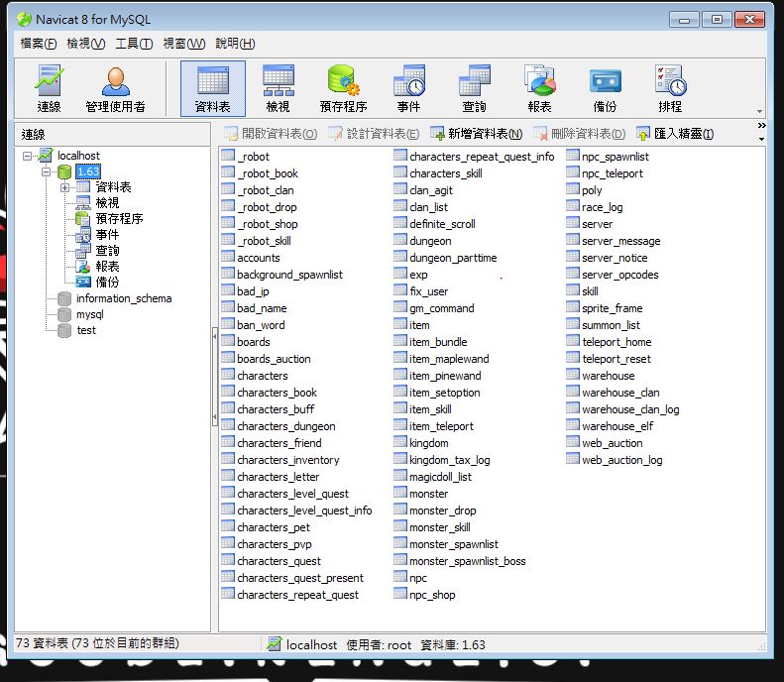Show 事件 events from the toolbar
Screen dimensions: 784x682
(x=409, y=88)
